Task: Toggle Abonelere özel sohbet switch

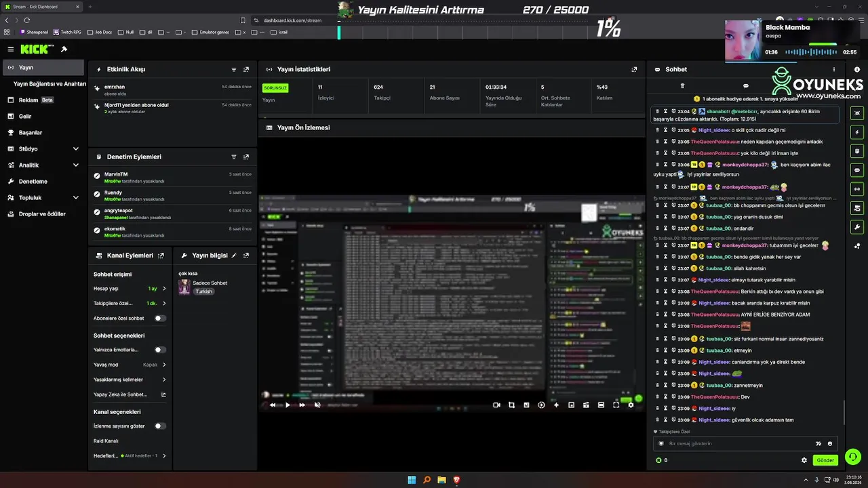Action: (159, 318)
